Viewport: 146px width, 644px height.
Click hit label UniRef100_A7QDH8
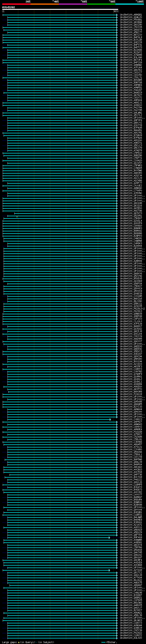[131, 55]
